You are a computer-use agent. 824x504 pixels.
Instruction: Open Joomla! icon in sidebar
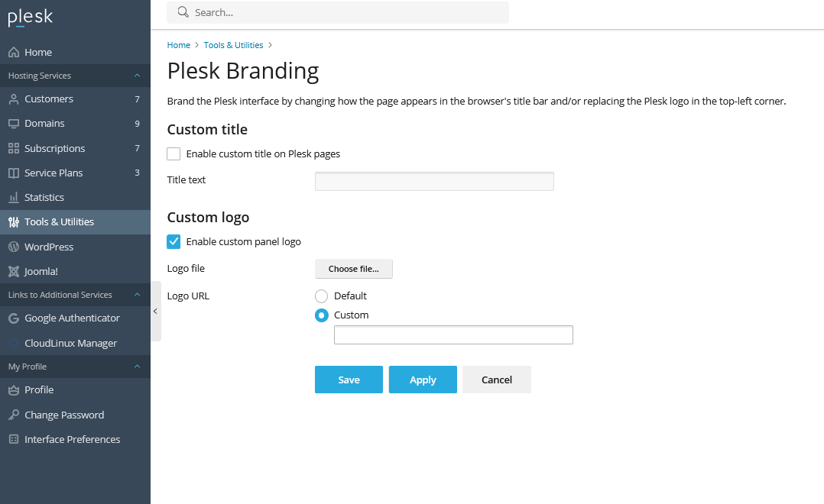point(14,271)
